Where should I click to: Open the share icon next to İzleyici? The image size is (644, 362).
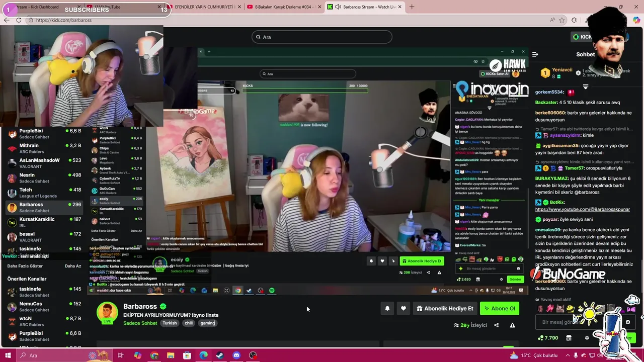(496, 325)
